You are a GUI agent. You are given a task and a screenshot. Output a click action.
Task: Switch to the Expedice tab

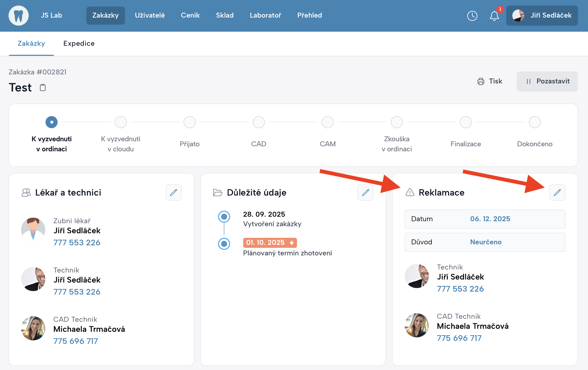pyautogui.click(x=79, y=43)
